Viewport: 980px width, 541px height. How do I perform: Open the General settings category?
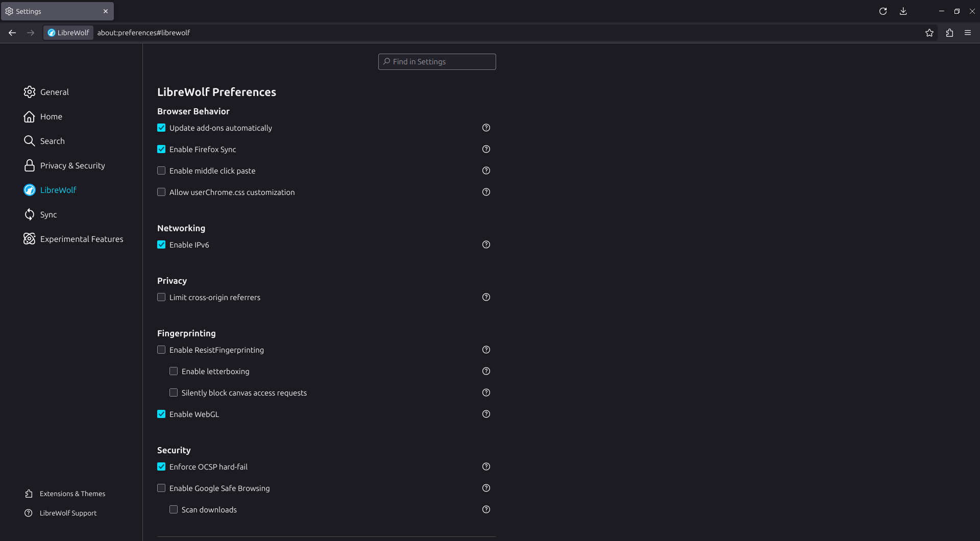[46, 92]
